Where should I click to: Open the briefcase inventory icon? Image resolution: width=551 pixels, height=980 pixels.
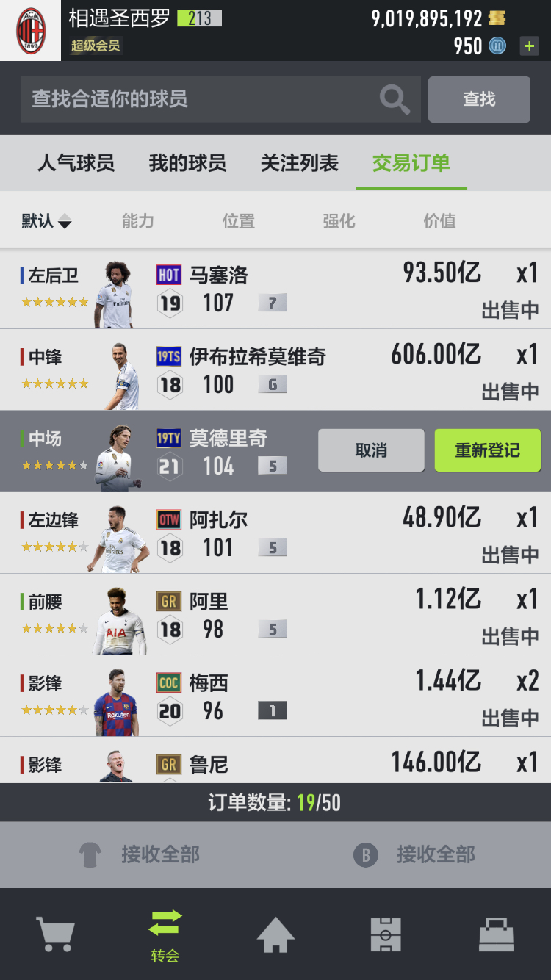[x=496, y=935]
